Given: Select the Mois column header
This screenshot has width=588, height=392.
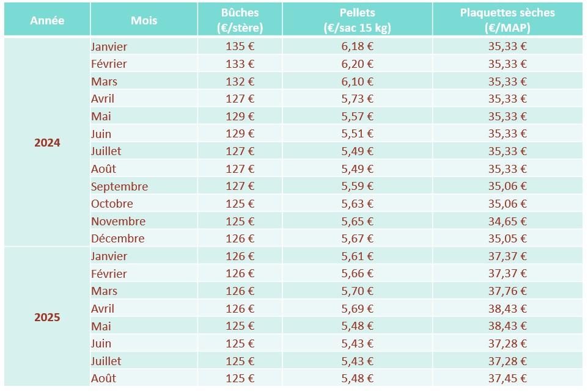Looking at the screenshot, I should tap(144, 20).
